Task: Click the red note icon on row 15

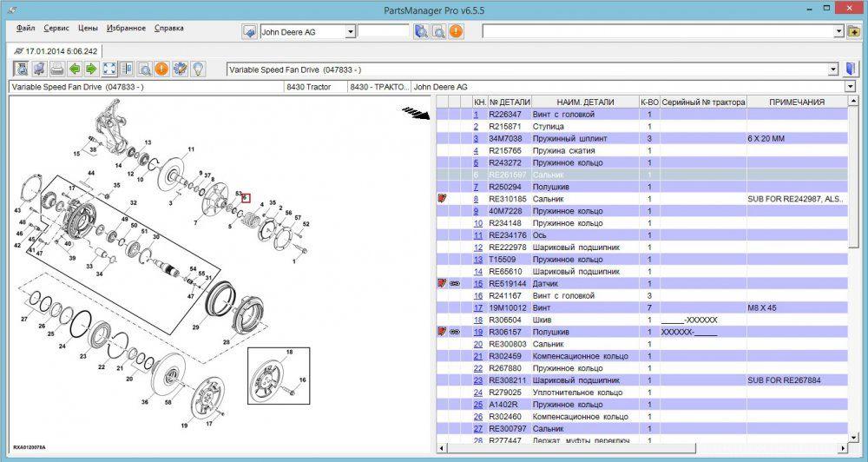Action: [x=442, y=283]
